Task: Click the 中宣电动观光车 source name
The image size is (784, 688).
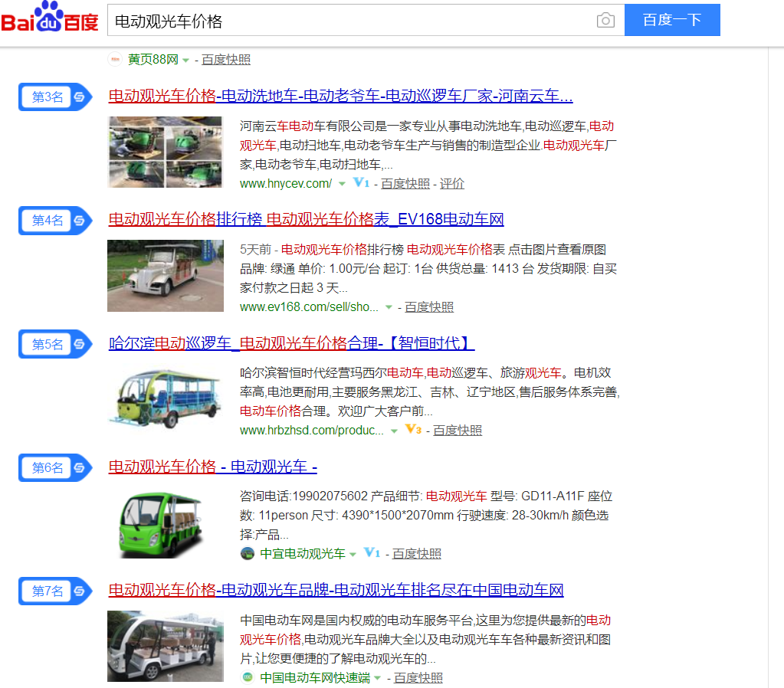Action: (x=303, y=554)
